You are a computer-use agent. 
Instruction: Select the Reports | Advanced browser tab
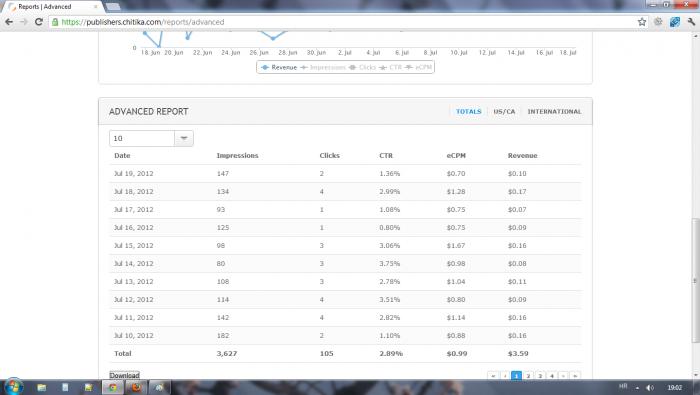[53, 7]
